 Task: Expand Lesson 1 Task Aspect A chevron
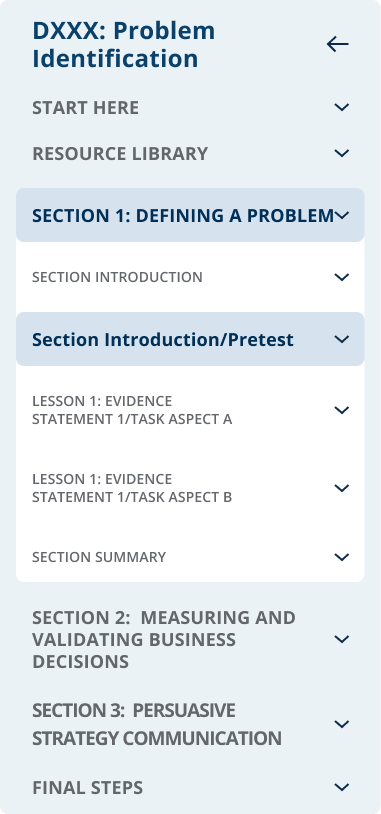click(342, 410)
